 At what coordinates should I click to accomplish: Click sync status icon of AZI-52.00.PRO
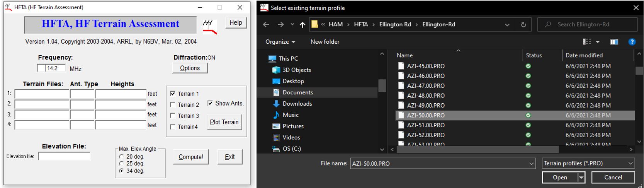coord(528,135)
